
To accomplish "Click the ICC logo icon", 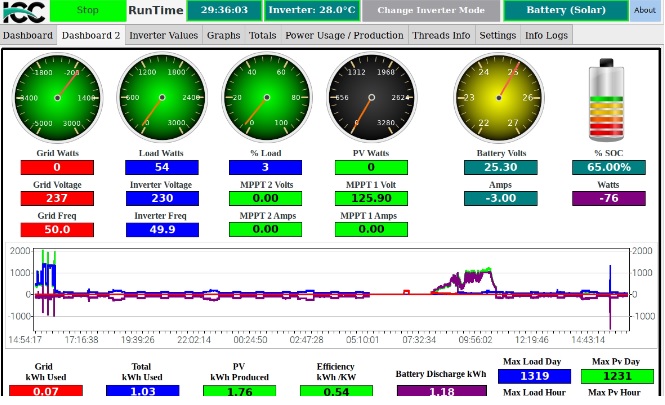I will point(24,11).
